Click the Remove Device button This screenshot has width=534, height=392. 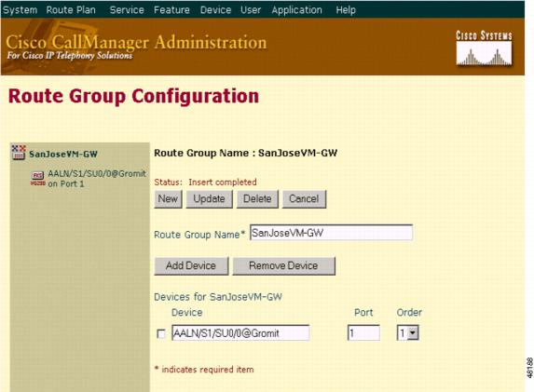[283, 265]
